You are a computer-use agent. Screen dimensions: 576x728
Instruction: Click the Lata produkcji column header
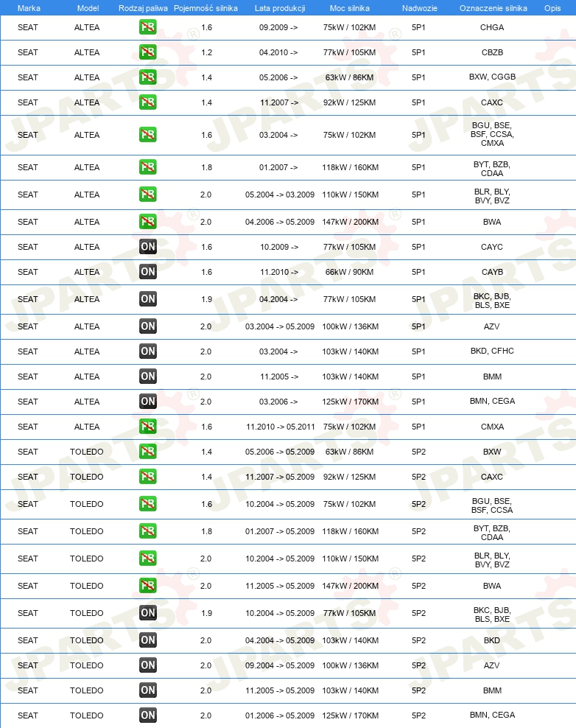coord(280,8)
